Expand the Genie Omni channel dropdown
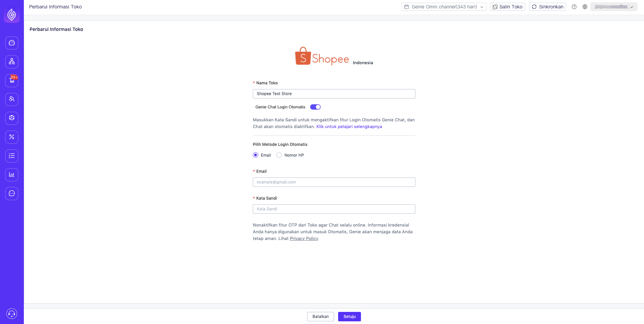This screenshot has width=644, height=324. tap(444, 7)
